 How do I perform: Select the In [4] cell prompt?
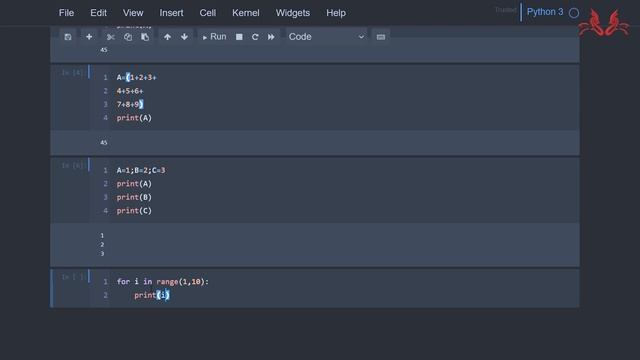click(x=72, y=73)
